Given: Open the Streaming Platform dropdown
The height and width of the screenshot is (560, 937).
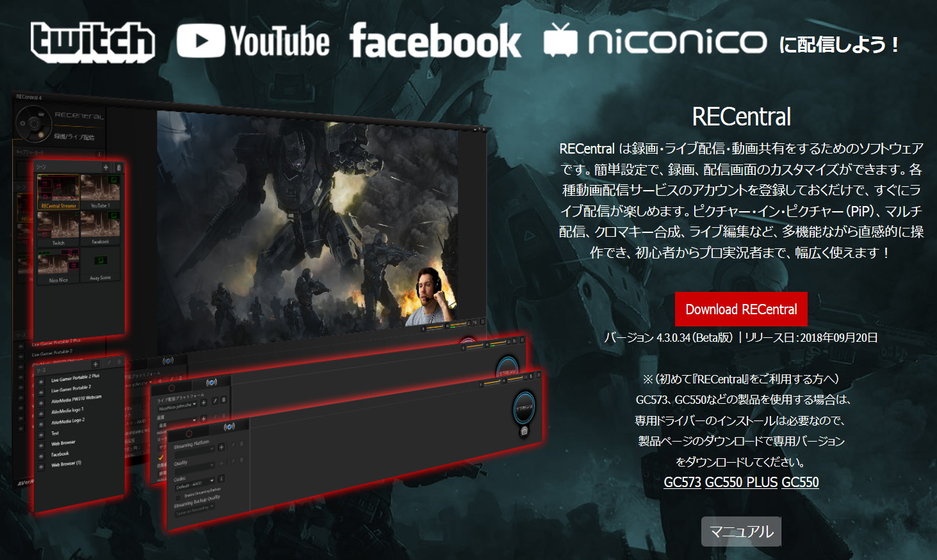Looking at the screenshot, I should (x=195, y=451).
